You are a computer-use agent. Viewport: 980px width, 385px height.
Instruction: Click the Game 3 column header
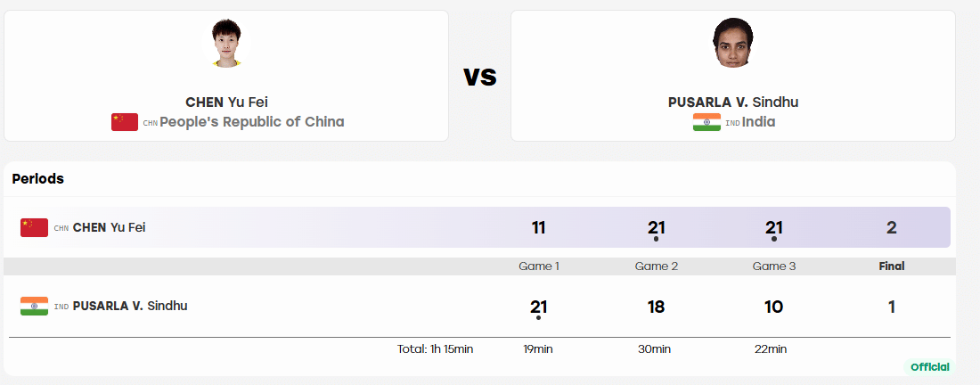click(773, 266)
